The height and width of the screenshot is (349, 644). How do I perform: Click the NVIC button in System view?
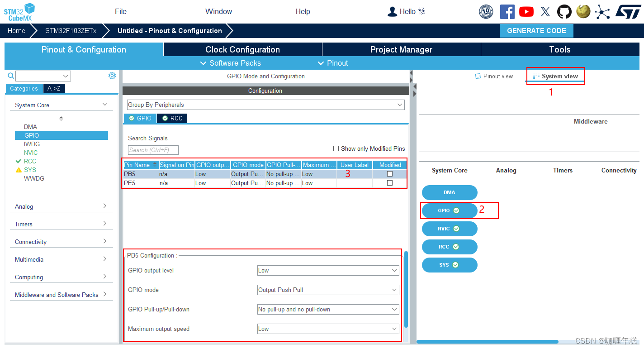point(450,229)
